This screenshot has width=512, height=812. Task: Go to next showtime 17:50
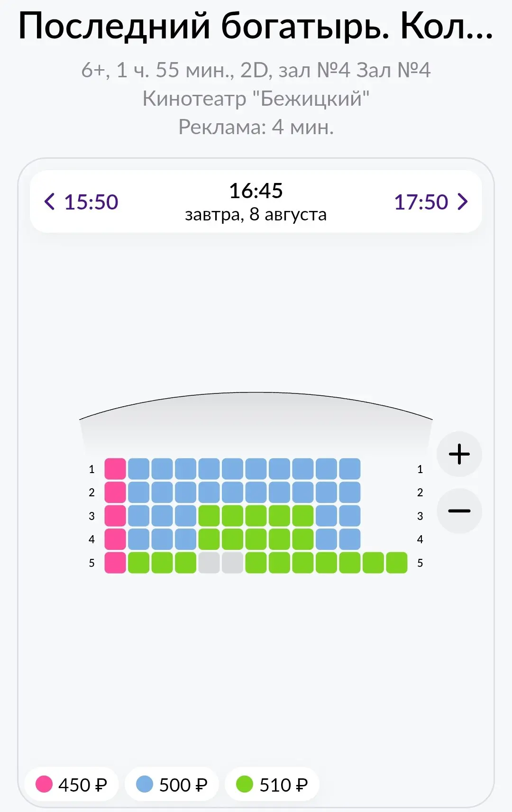pos(431,202)
